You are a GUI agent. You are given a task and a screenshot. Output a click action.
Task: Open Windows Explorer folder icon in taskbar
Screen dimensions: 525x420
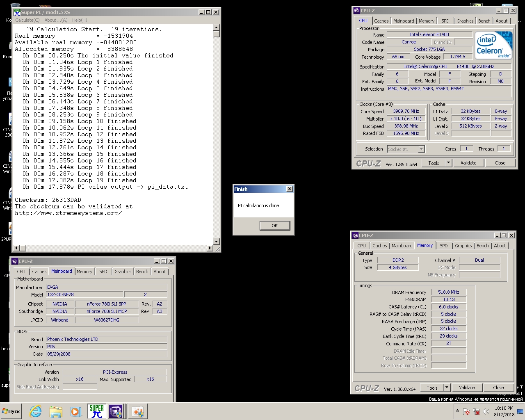[x=55, y=411]
